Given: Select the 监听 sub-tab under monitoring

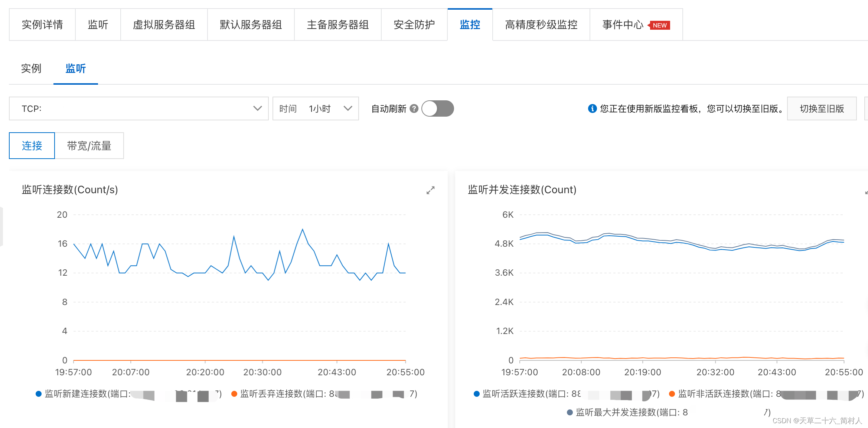Looking at the screenshot, I should (76, 69).
